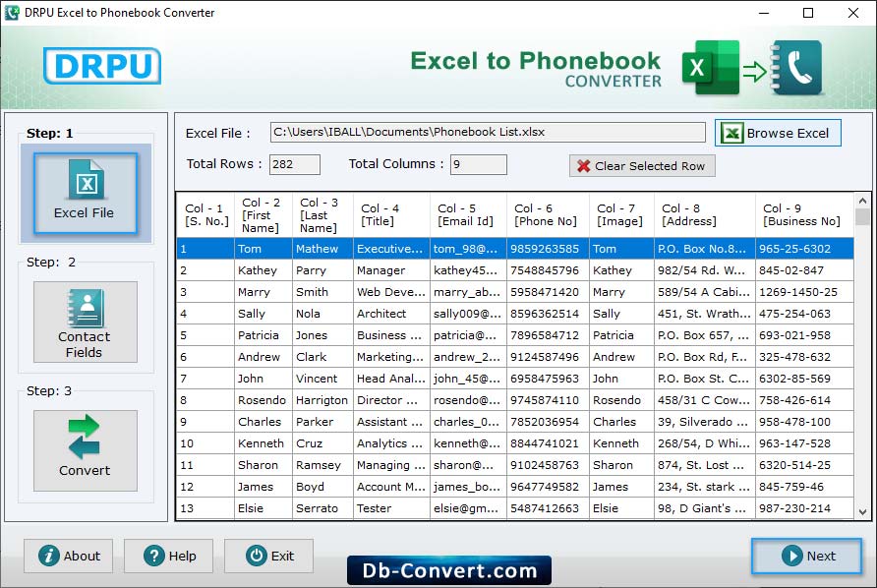Click business number 1269-1450-25
Screen dimensions: 877x588
[804, 292]
